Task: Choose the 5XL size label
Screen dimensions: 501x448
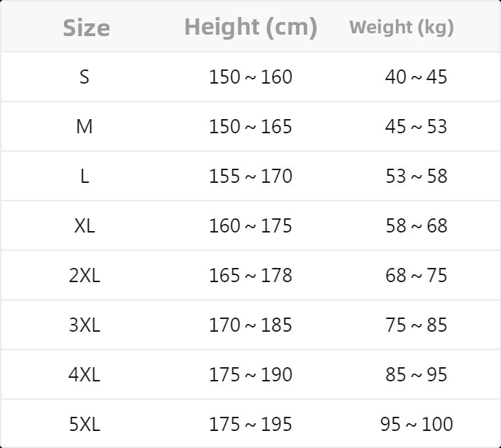Action: tap(84, 424)
